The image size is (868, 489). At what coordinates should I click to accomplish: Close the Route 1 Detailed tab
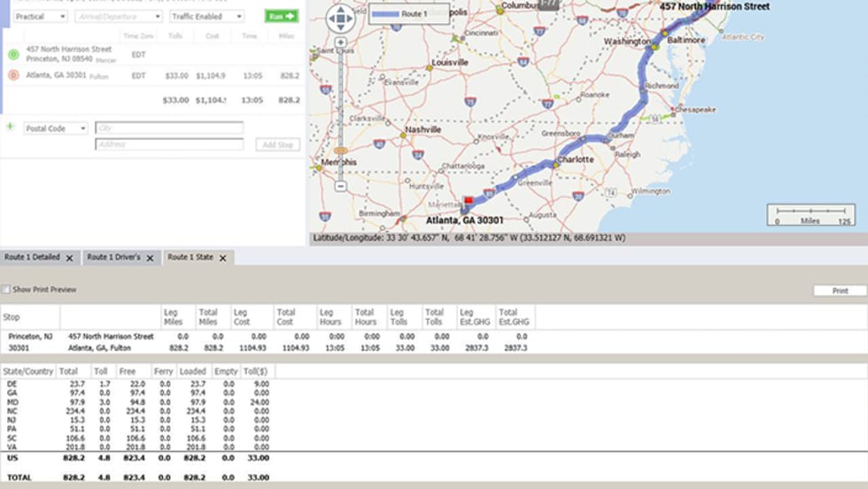69,258
